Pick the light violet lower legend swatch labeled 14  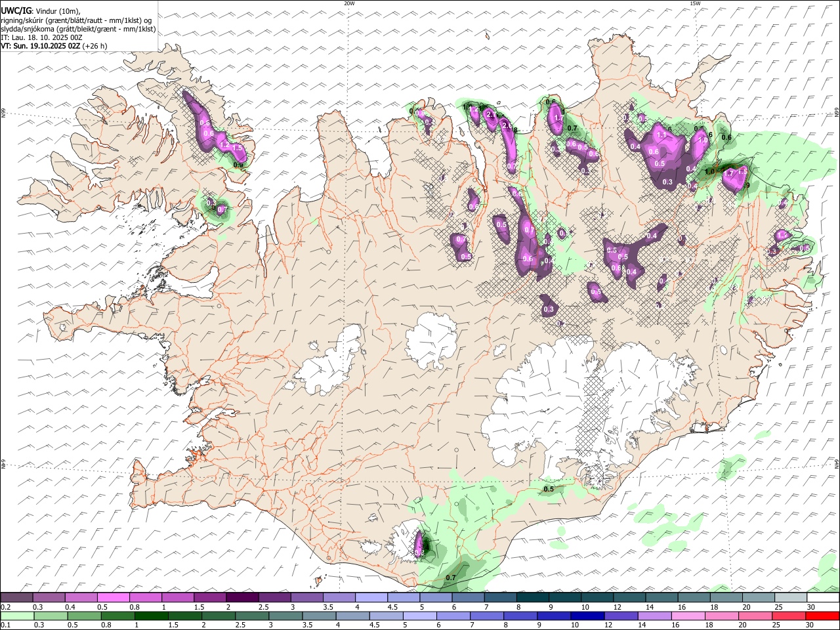pos(655,616)
